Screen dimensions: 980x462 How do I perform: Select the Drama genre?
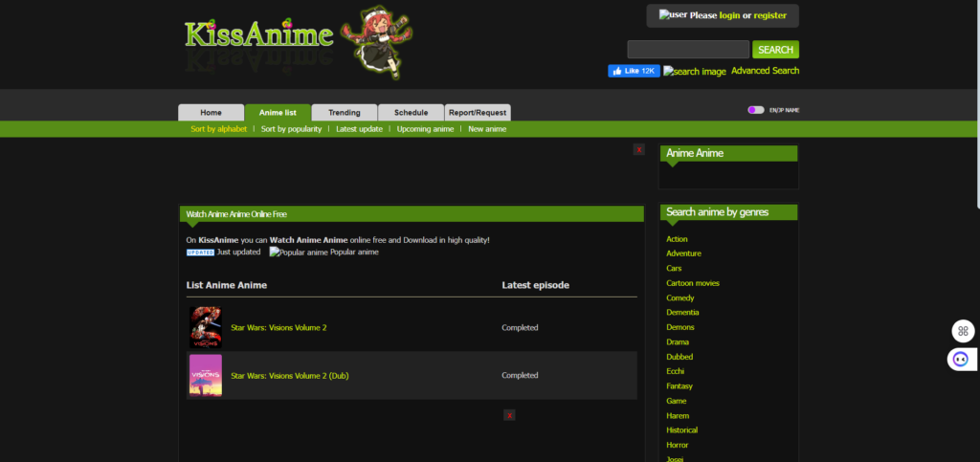(x=678, y=342)
